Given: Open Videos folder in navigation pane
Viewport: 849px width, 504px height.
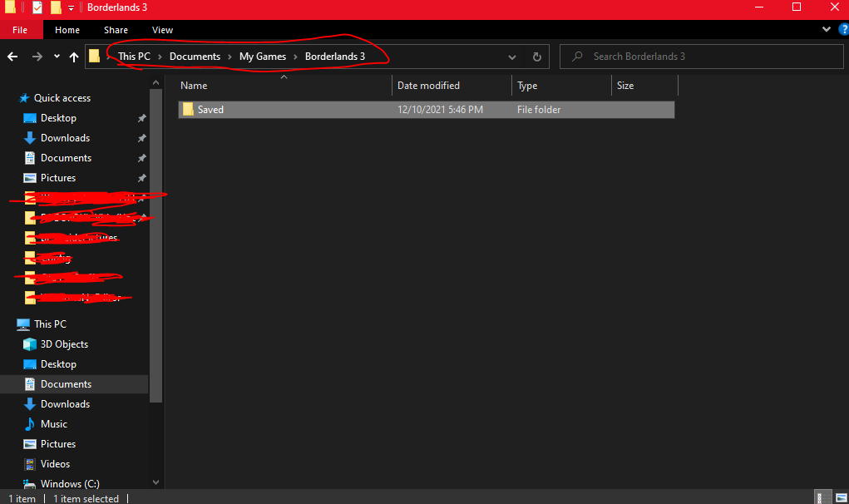Looking at the screenshot, I should click(x=56, y=464).
